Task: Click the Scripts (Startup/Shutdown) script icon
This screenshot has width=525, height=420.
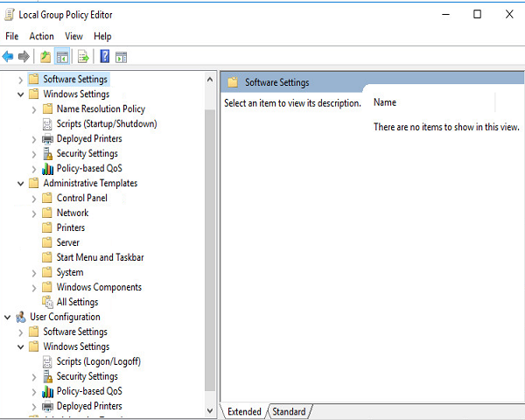Action: (x=47, y=124)
